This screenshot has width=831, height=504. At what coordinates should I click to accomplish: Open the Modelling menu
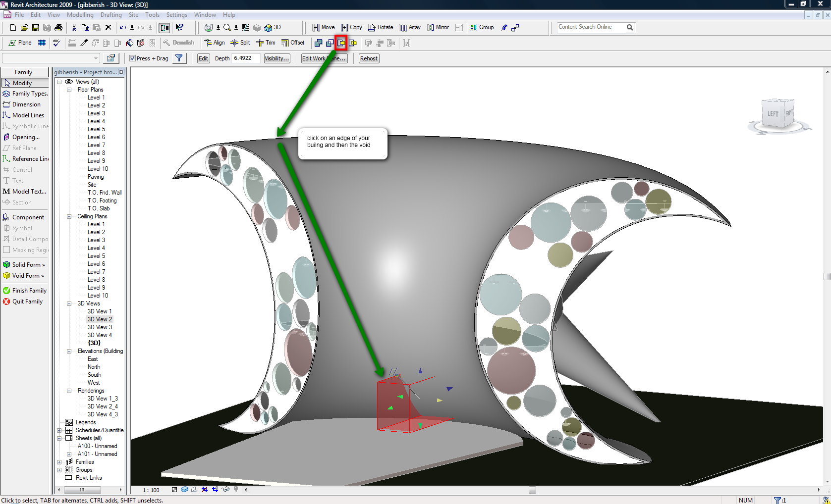coord(80,14)
